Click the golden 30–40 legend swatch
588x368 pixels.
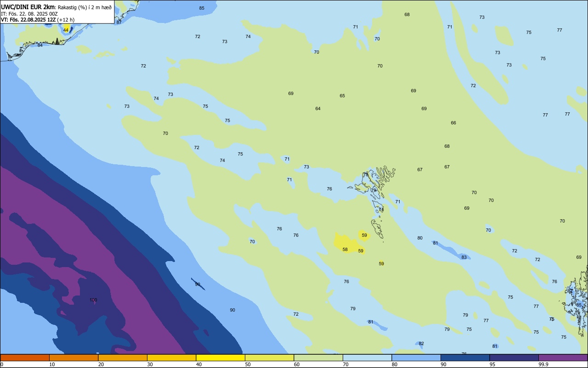(x=171, y=357)
